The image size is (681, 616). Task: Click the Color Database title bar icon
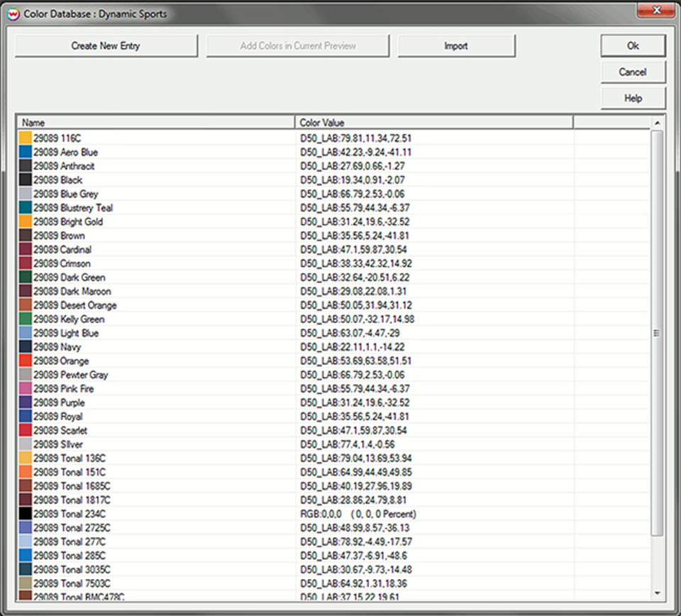[13, 14]
